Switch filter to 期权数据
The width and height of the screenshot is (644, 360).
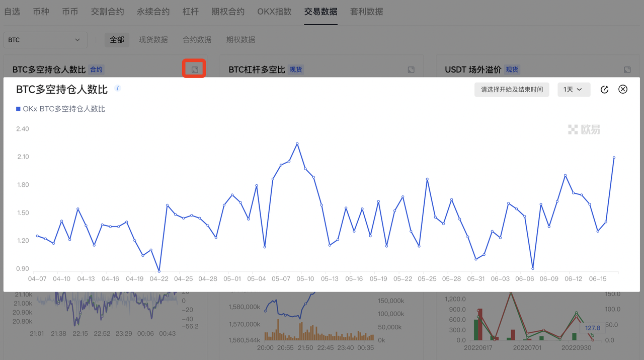point(240,39)
